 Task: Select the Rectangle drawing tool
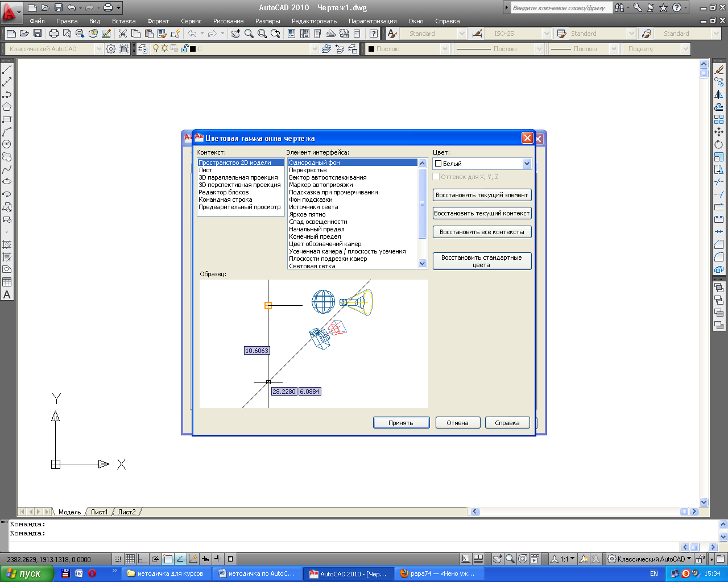7,119
